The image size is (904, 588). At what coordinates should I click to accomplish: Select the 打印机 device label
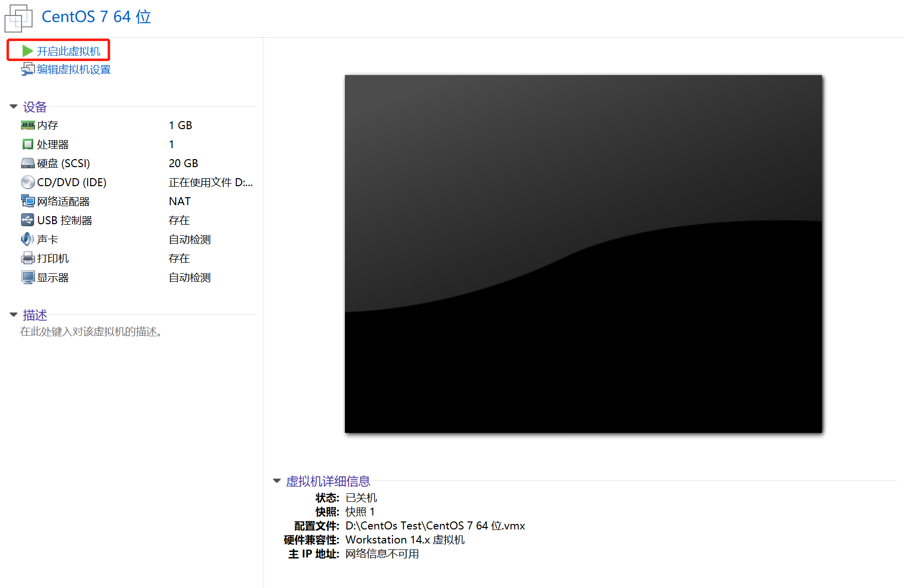click(53, 258)
